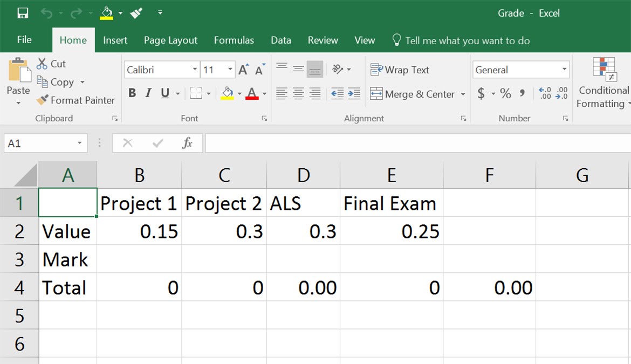
Task: Open Customize Quick Access Toolbar arrow
Action: coord(160,13)
